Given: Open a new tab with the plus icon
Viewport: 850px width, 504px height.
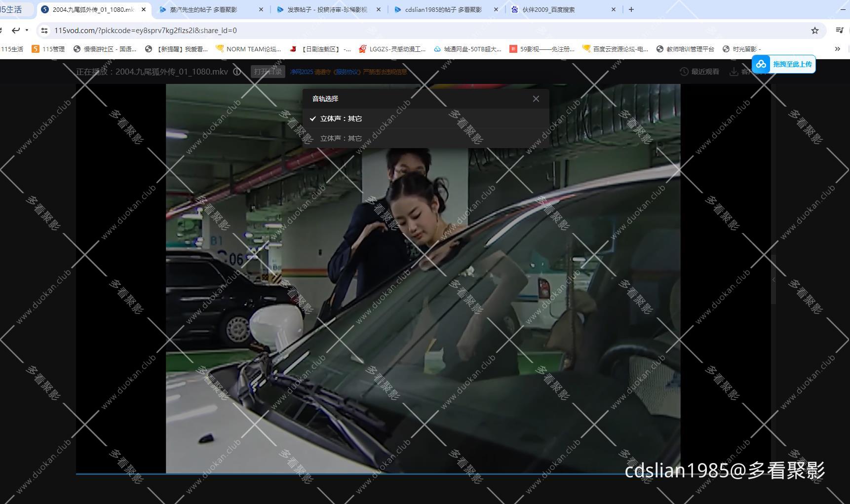Looking at the screenshot, I should 631,9.
